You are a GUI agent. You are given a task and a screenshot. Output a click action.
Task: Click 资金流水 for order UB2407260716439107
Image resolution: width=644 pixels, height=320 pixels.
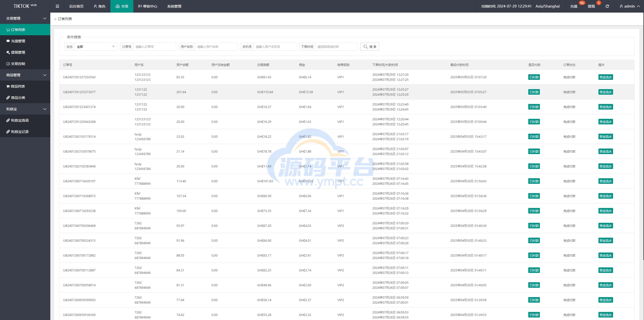tap(606, 181)
